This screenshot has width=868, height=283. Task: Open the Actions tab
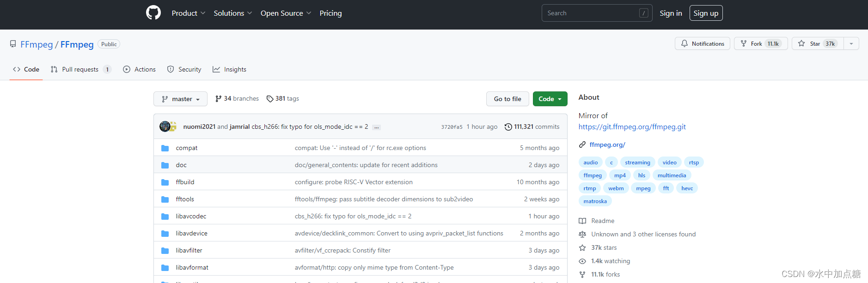tap(140, 69)
